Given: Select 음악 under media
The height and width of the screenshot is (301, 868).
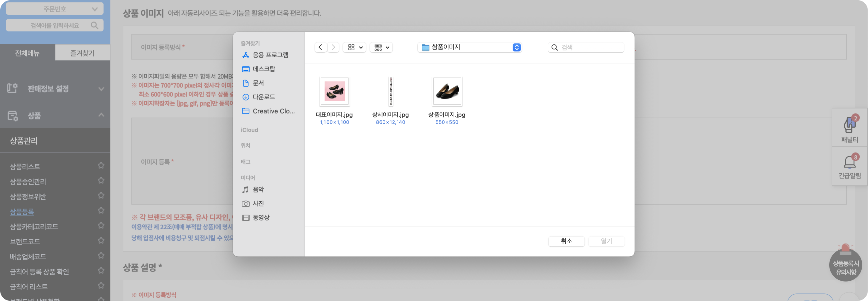Looking at the screenshot, I should [x=258, y=189].
